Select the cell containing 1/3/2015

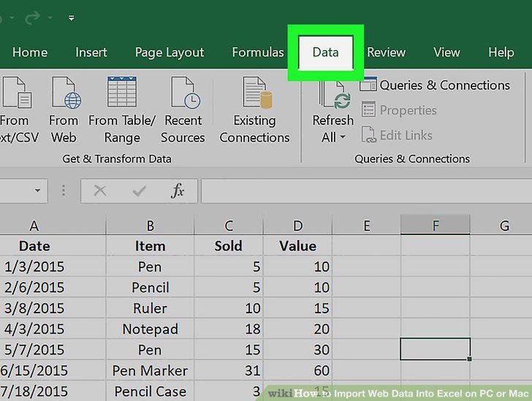coord(53,267)
